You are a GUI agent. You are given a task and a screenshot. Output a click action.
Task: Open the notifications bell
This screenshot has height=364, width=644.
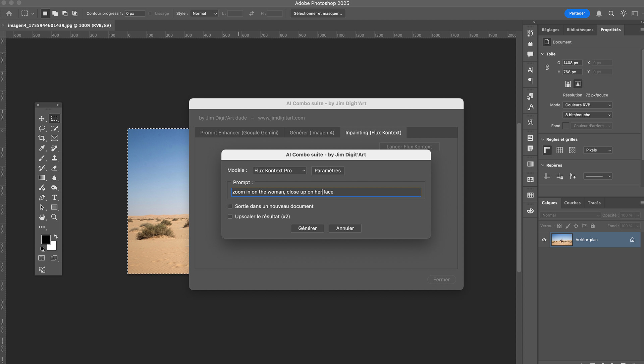(x=599, y=13)
